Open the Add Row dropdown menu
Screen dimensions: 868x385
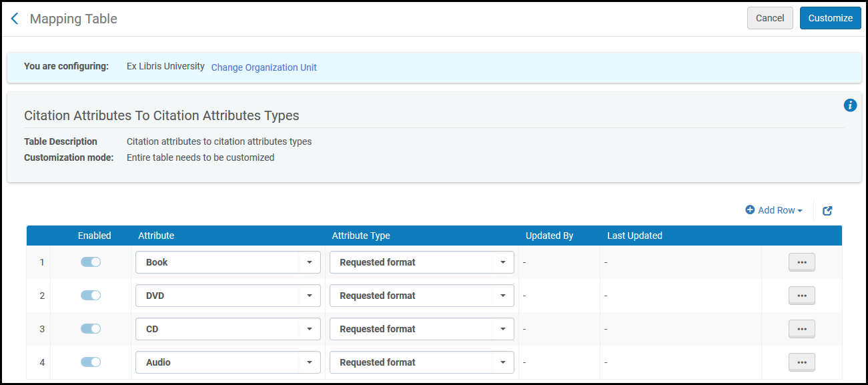click(x=774, y=211)
